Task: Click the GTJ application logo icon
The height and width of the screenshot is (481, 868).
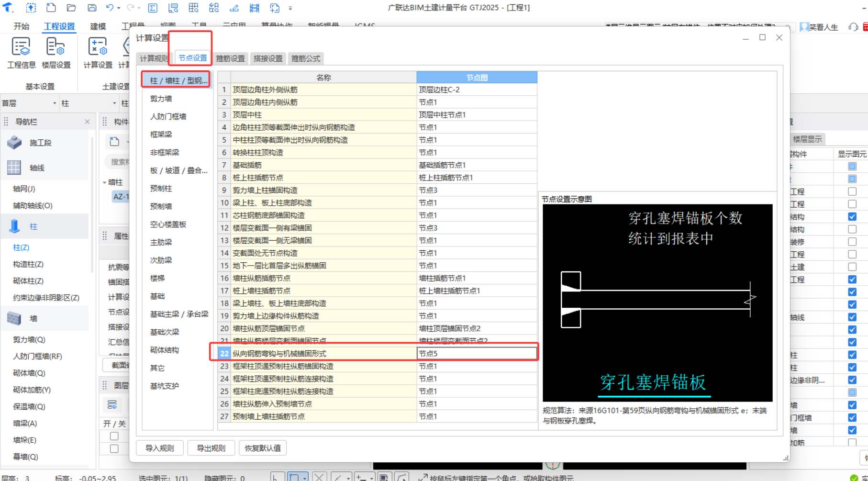Action: point(8,8)
